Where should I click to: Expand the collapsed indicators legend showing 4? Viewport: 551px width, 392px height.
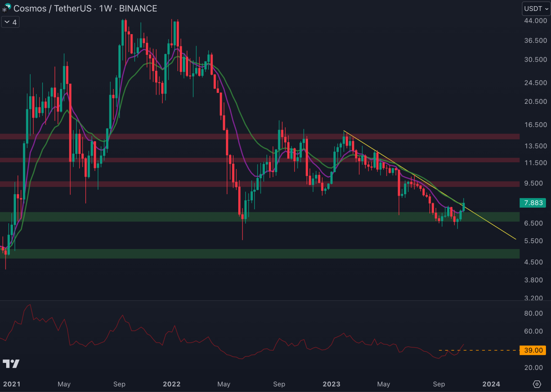pos(11,22)
